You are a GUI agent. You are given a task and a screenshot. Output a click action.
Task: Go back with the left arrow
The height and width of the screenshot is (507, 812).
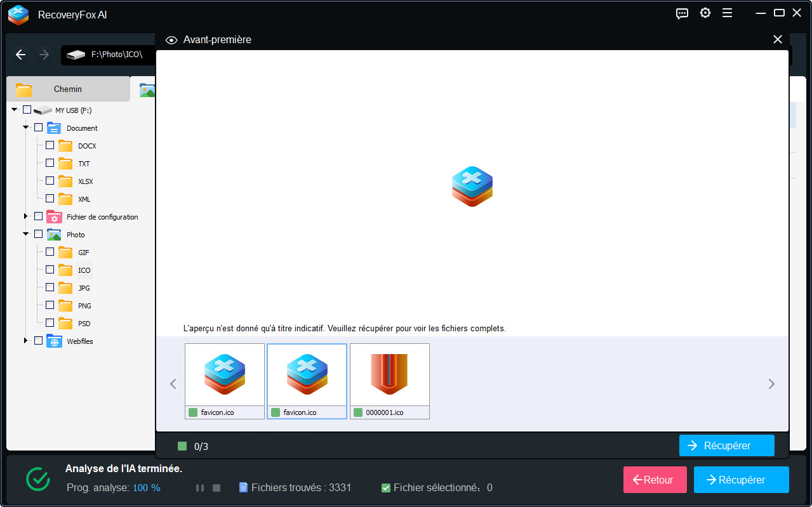point(20,55)
